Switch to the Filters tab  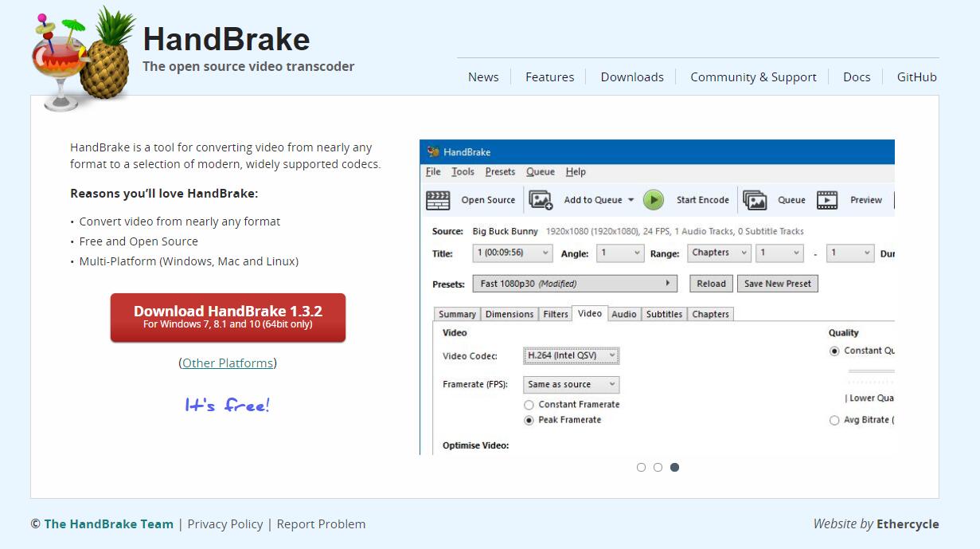556,314
